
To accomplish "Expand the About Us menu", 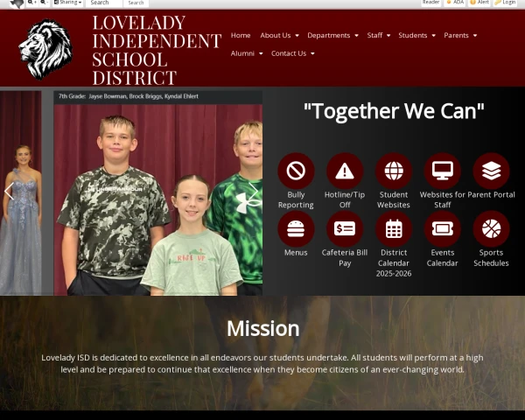I will [279, 36].
